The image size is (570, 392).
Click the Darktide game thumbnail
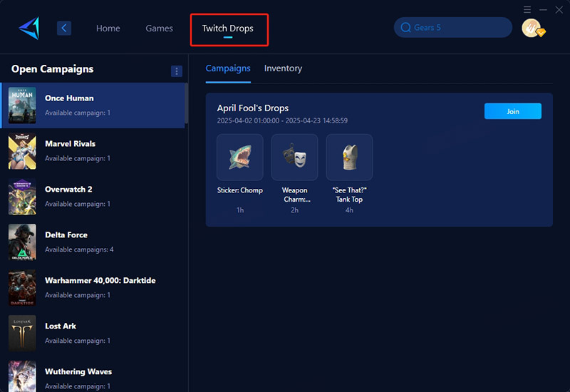22,288
